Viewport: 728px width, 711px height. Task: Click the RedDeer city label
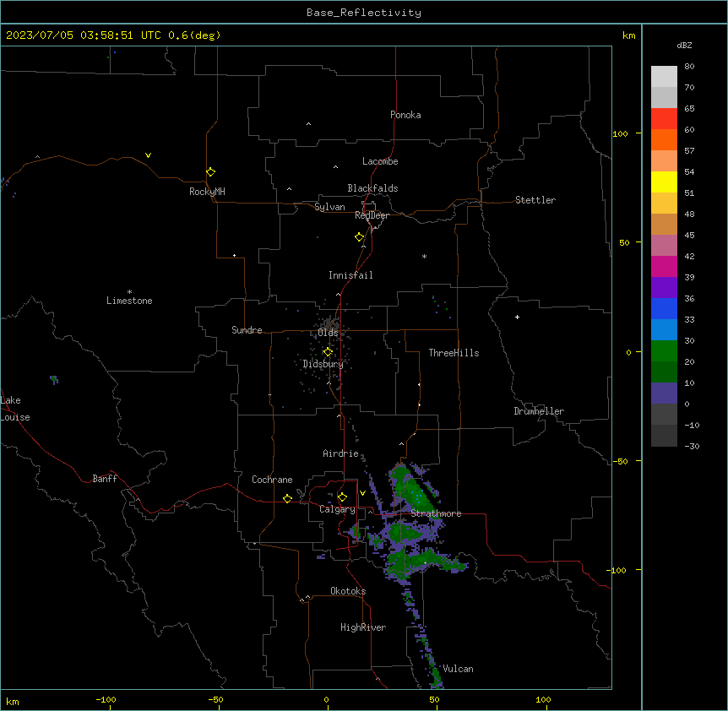click(x=372, y=215)
